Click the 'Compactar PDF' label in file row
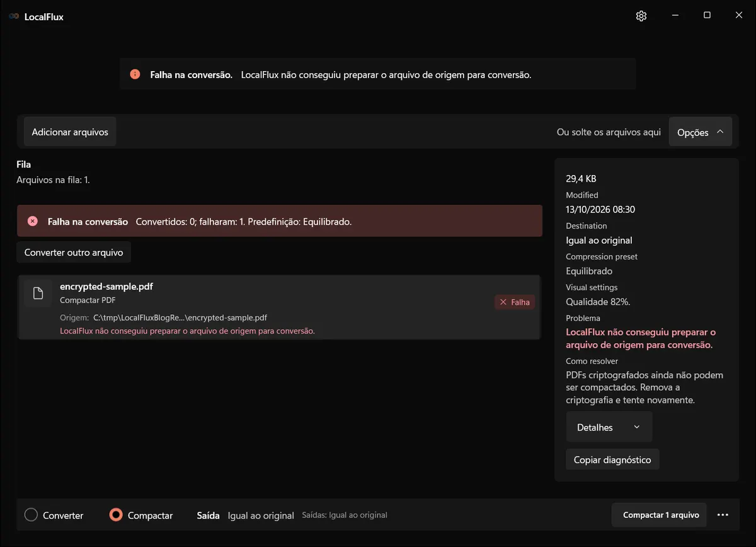The height and width of the screenshot is (547, 756). tap(88, 300)
